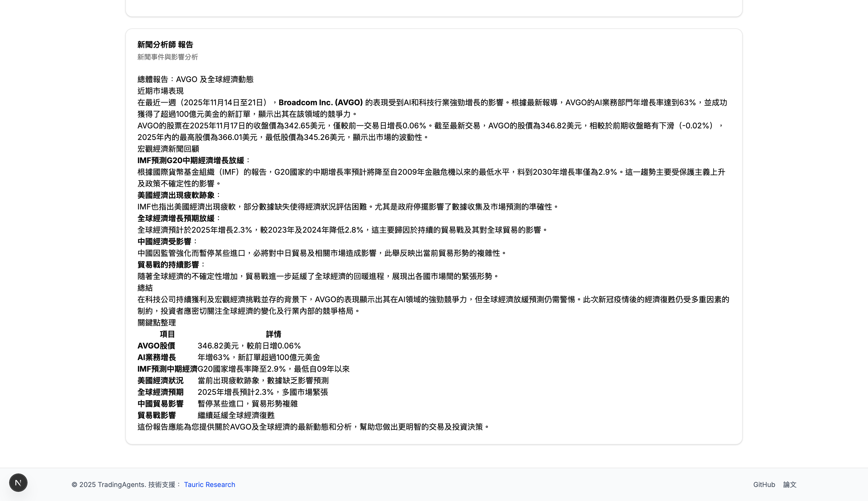Click the 詳情 table column header
868x501 pixels.
click(274, 334)
